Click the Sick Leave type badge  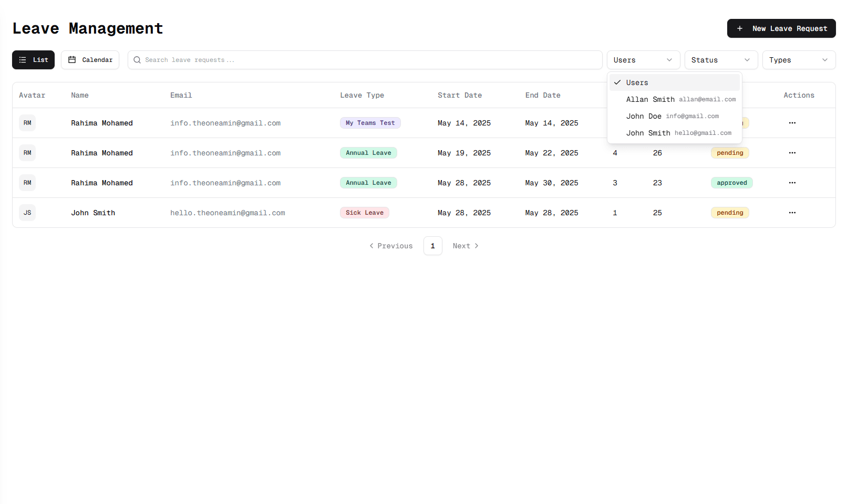(364, 213)
